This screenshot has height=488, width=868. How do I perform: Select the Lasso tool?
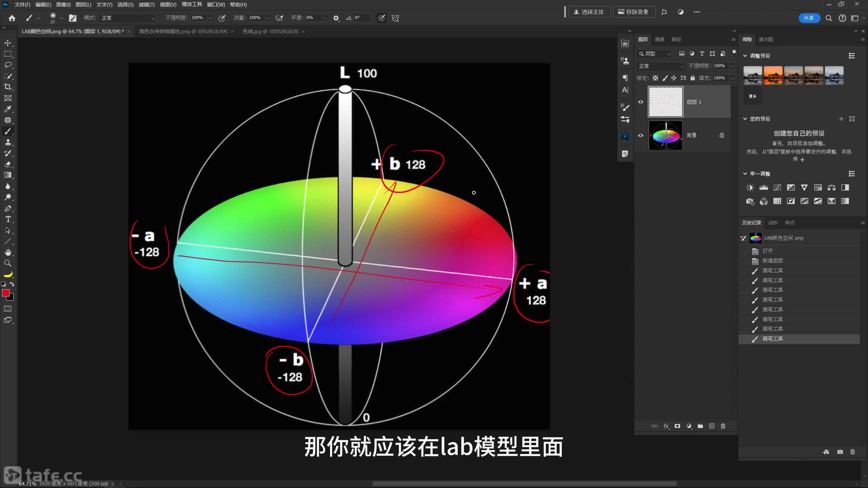click(8, 65)
